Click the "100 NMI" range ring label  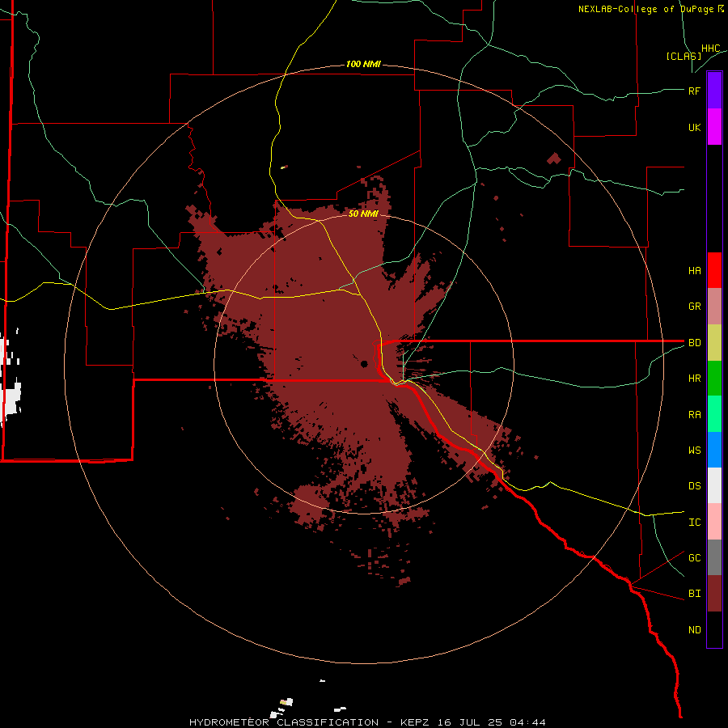363,64
